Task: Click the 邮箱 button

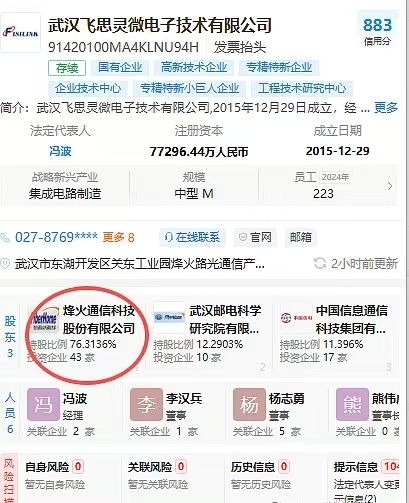Action: (301, 237)
